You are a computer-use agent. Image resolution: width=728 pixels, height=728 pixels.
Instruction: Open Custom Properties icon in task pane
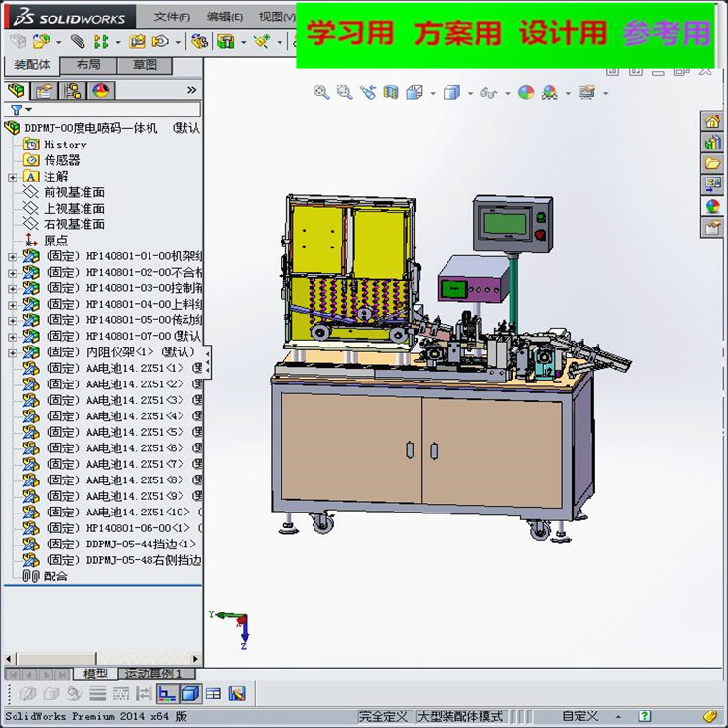click(x=711, y=227)
